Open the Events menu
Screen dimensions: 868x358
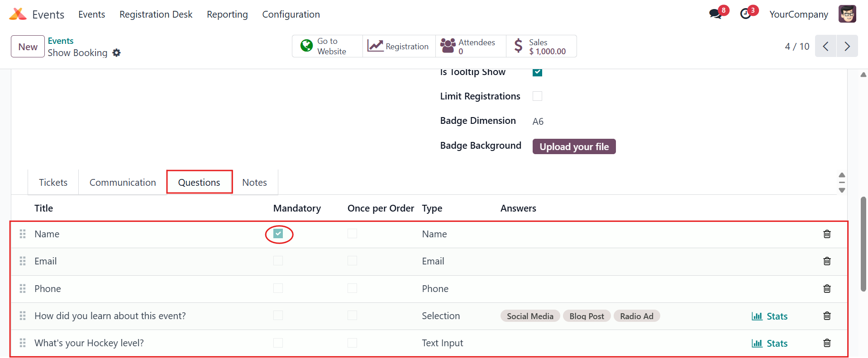click(x=91, y=14)
